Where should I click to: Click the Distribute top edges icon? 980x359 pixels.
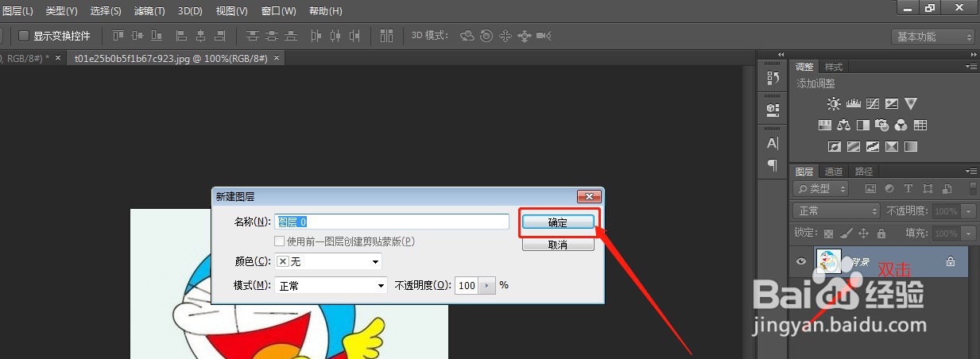click(x=253, y=36)
